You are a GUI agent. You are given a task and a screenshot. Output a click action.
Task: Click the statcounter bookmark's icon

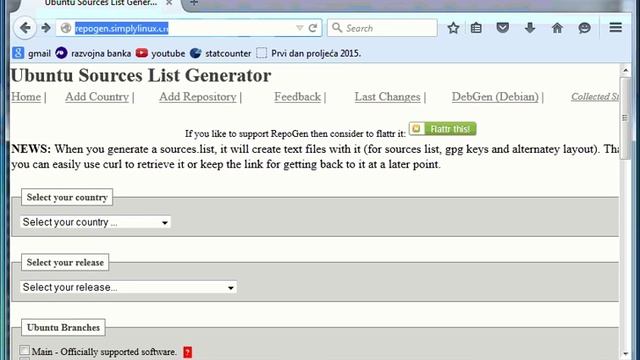196,53
